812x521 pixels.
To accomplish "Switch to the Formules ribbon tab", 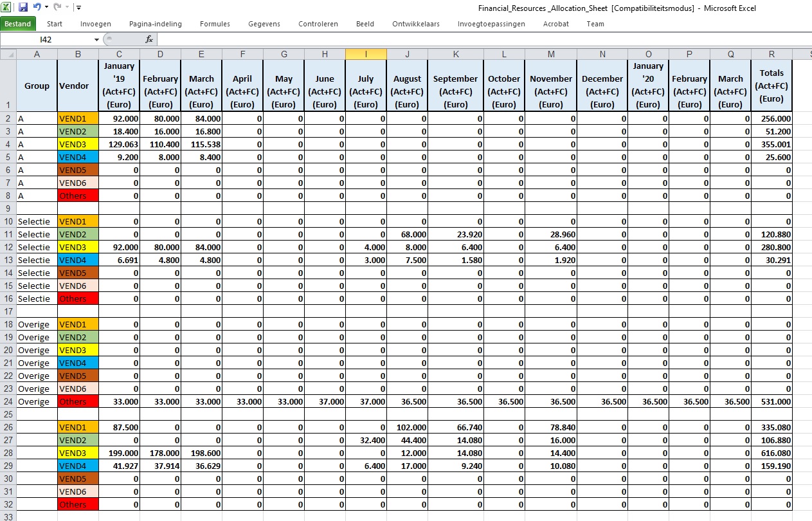I will coord(215,24).
